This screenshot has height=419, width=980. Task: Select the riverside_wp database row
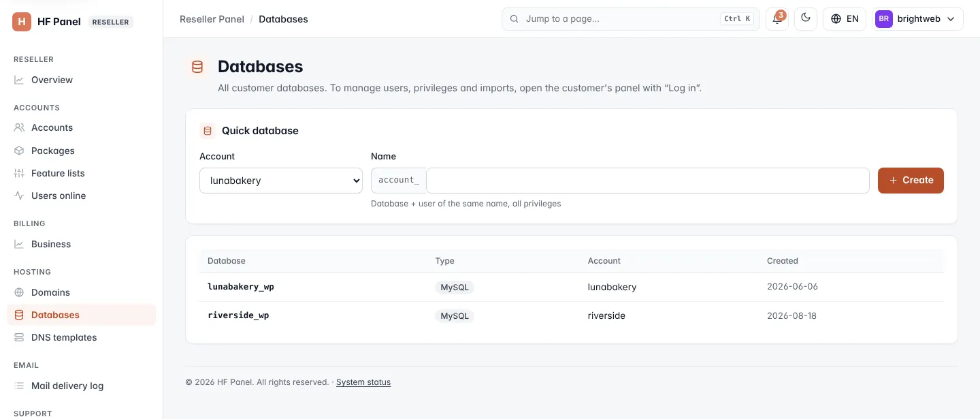(572, 315)
